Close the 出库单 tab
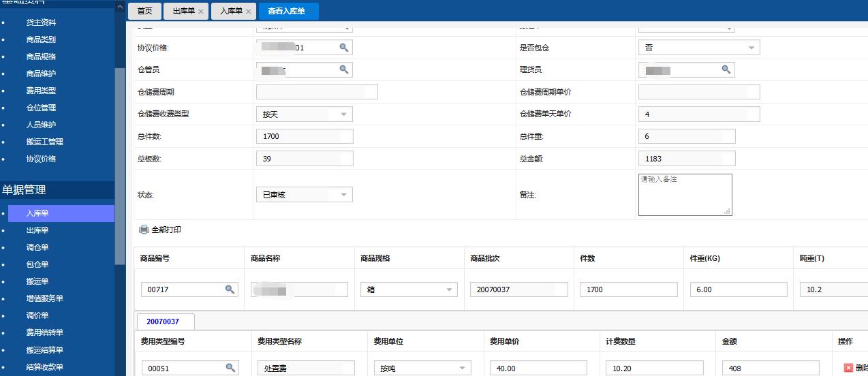The height and width of the screenshot is (376, 868). [x=200, y=12]
